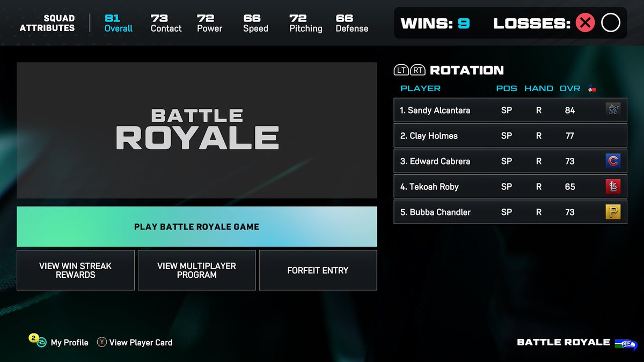Click the POS column header
The width and height of the screenshot is (644, 362).
click(x=507, y=88)
